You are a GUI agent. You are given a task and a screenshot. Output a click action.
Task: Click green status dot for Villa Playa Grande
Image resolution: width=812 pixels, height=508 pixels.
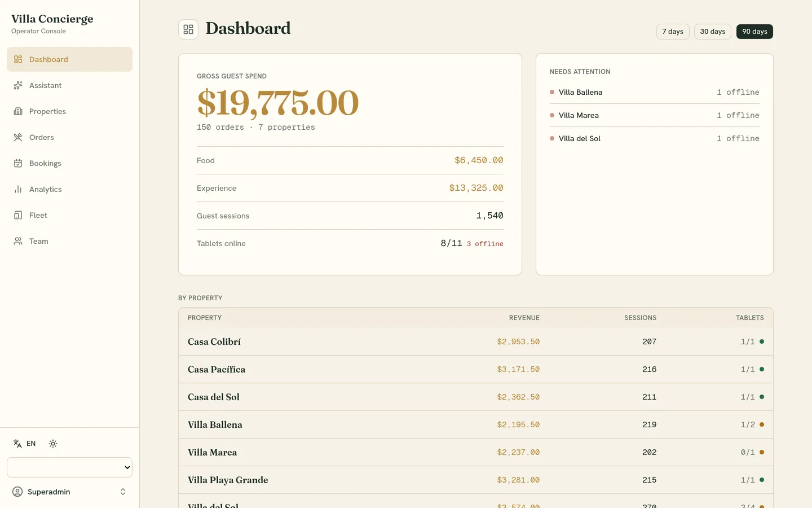(x=762, y=480)
